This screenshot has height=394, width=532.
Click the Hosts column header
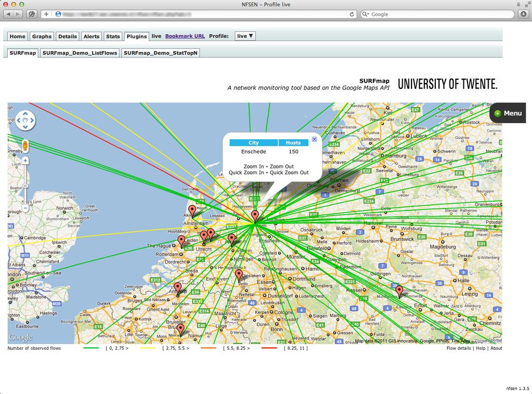tap(294, 143)
